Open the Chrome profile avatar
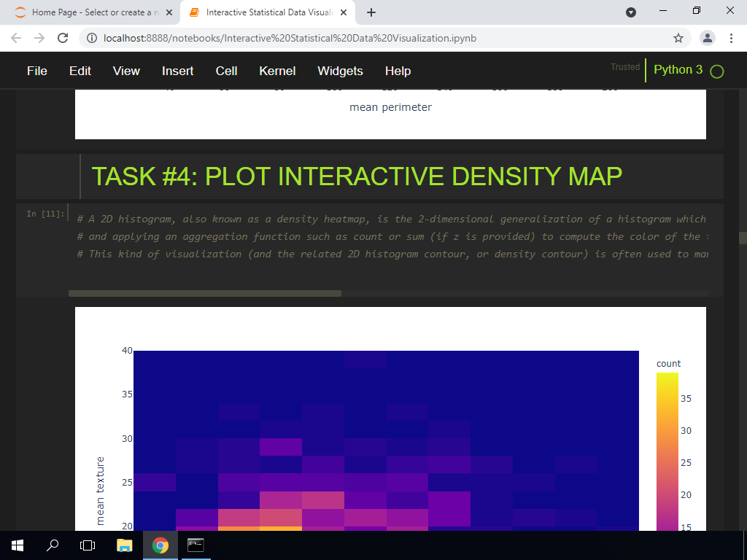This screenshot has height=560, width=747. click(x=706, y=37)
